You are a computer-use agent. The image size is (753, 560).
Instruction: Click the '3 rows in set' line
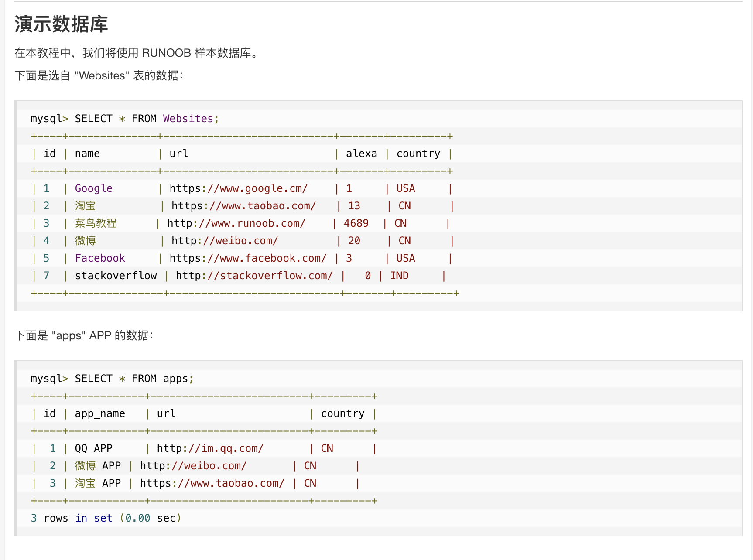pos(106,518)
